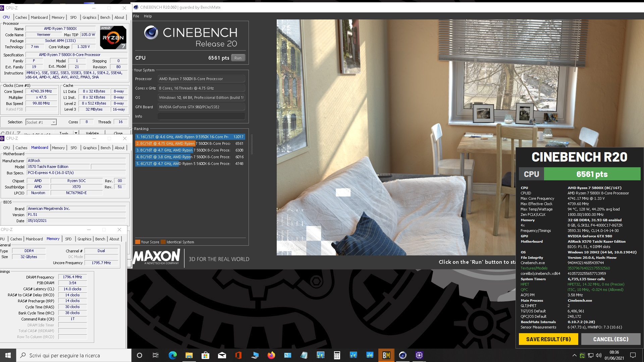Switch to Caches tab in top CPU-Z

[21, 17]
